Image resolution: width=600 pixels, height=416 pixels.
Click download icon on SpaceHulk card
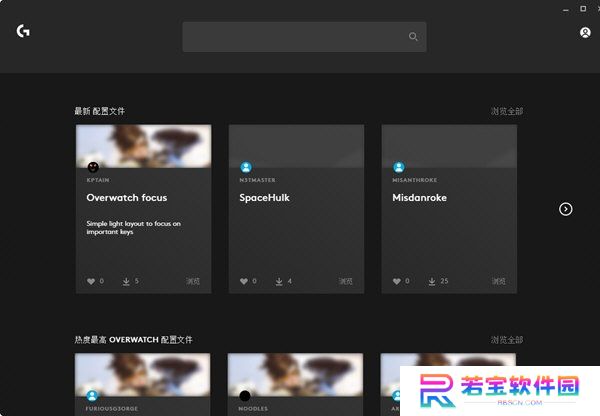279,281
